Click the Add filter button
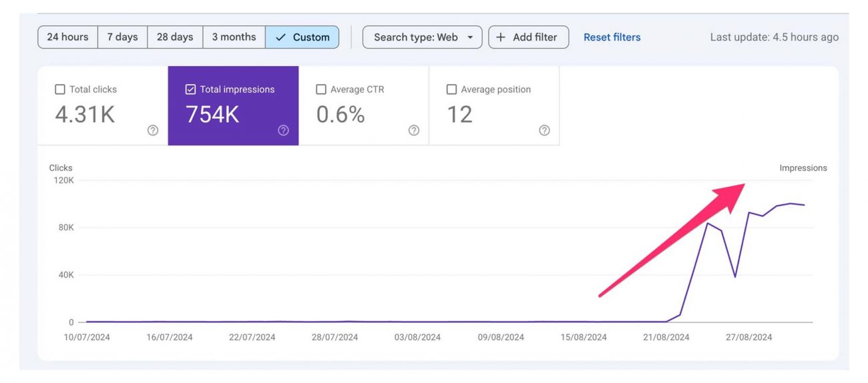Screen dimensions: 868x383 pyautogui.click(x=528, y=37)
